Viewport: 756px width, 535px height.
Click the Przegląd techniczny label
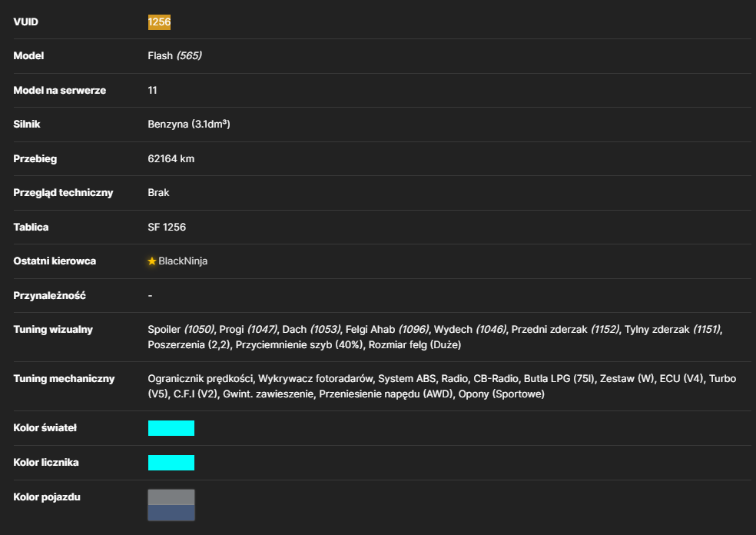click(x=63, y=193)
